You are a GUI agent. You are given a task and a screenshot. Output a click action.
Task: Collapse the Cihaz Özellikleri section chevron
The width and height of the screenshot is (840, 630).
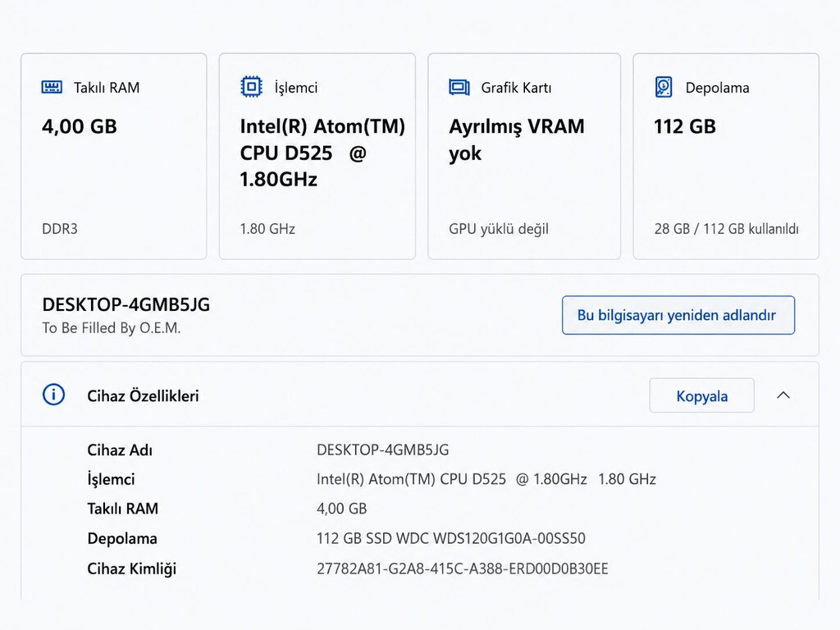783,395
